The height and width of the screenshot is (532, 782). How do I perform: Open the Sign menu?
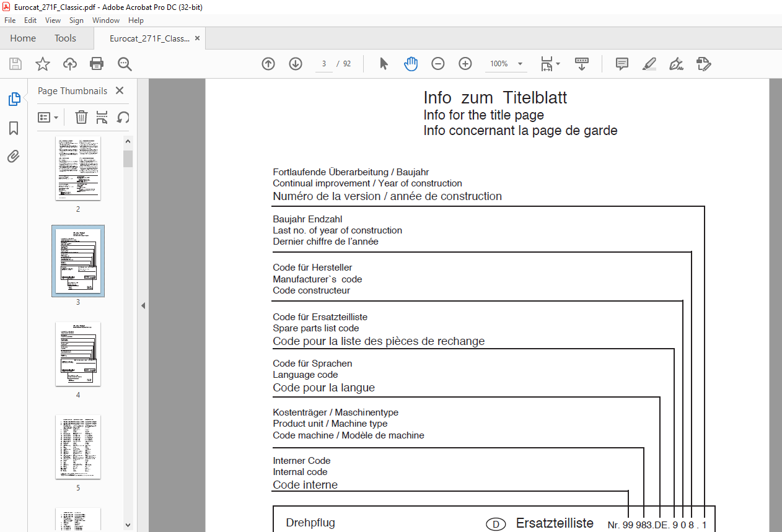pyautogui.click(x=76, y=20)
